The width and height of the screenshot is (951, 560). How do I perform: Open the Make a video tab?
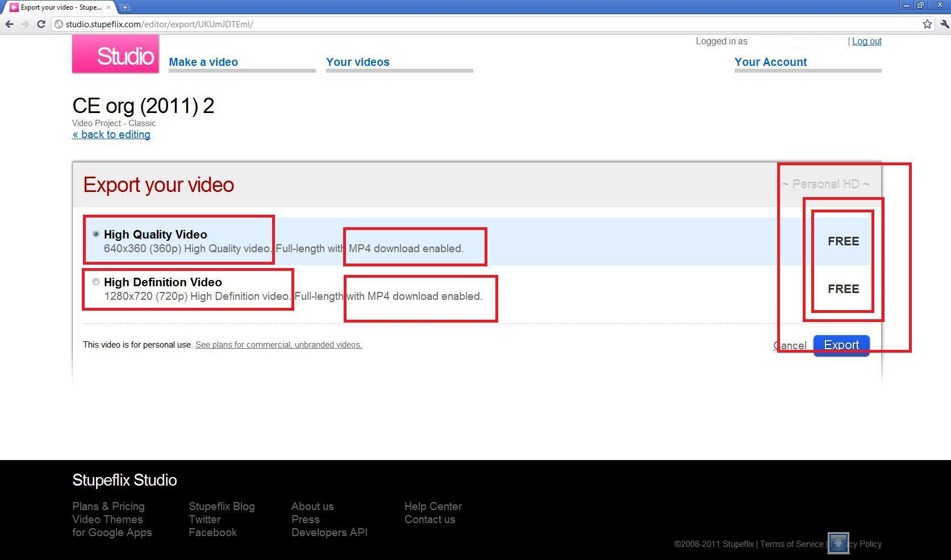tap(203, 62)
